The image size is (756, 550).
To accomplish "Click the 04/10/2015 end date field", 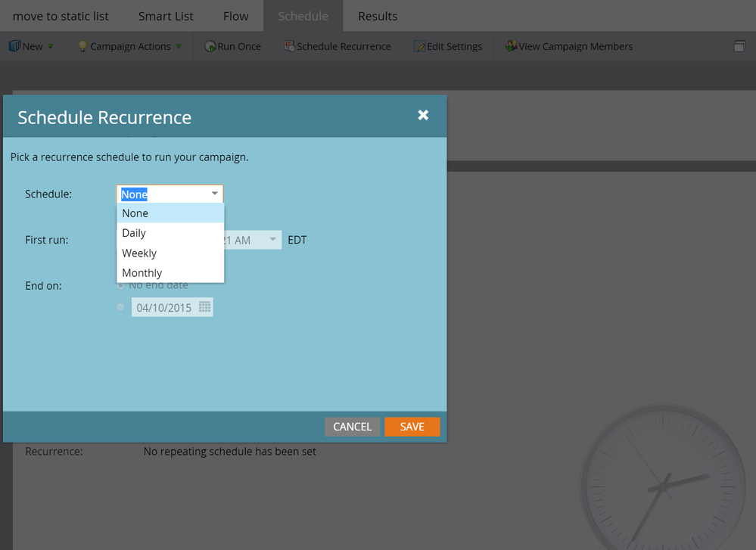I will point(164,307).
